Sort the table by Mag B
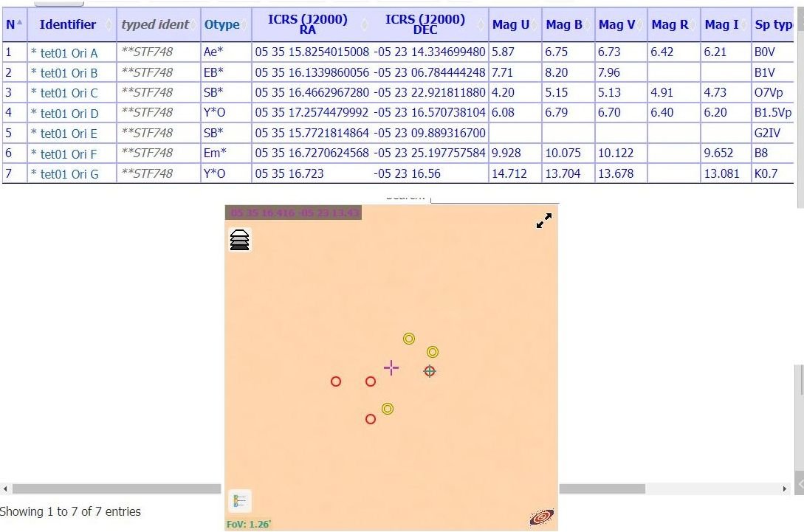 (x=568, y=24)
